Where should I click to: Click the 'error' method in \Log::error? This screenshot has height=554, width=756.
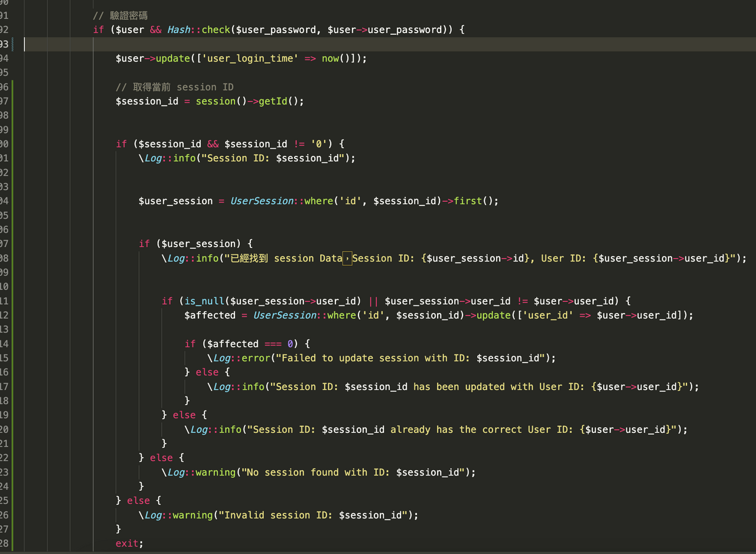tap(256, 358)
